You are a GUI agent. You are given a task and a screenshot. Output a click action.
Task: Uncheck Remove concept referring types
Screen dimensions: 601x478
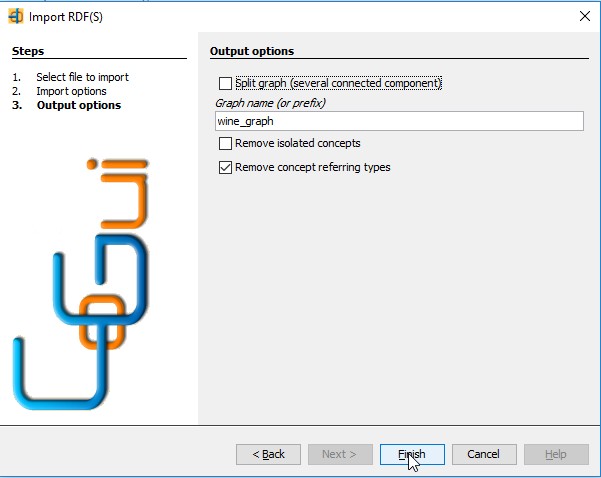coord(225,168)
